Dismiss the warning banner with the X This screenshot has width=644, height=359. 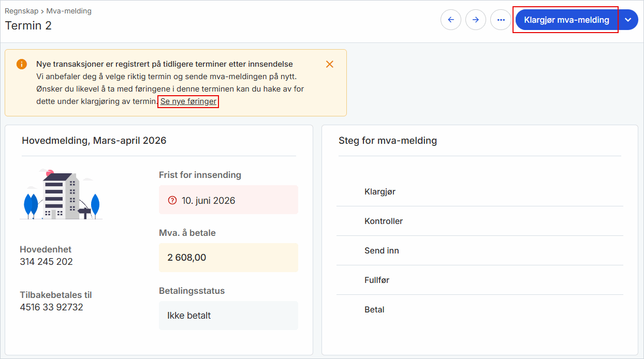(330, 64)
